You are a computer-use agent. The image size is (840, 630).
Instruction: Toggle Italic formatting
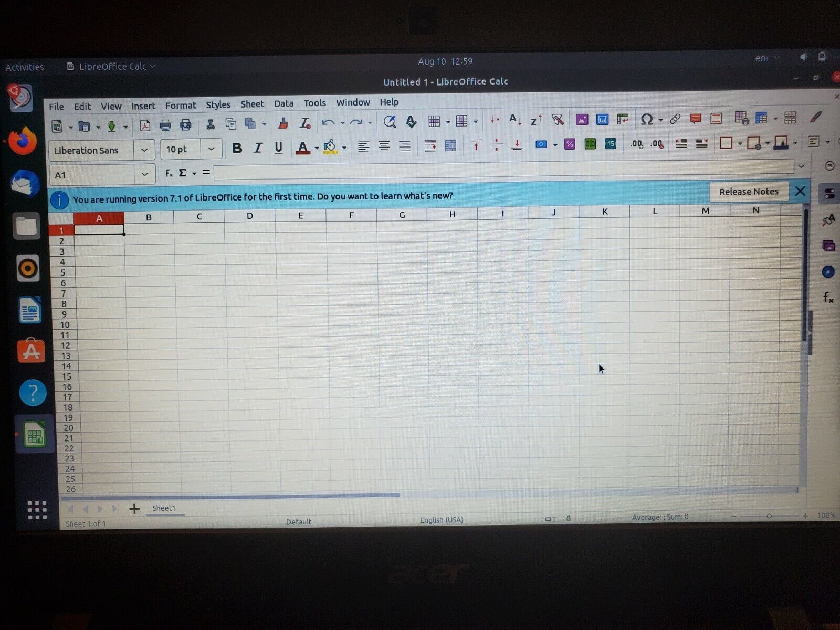tap(258, 148)
